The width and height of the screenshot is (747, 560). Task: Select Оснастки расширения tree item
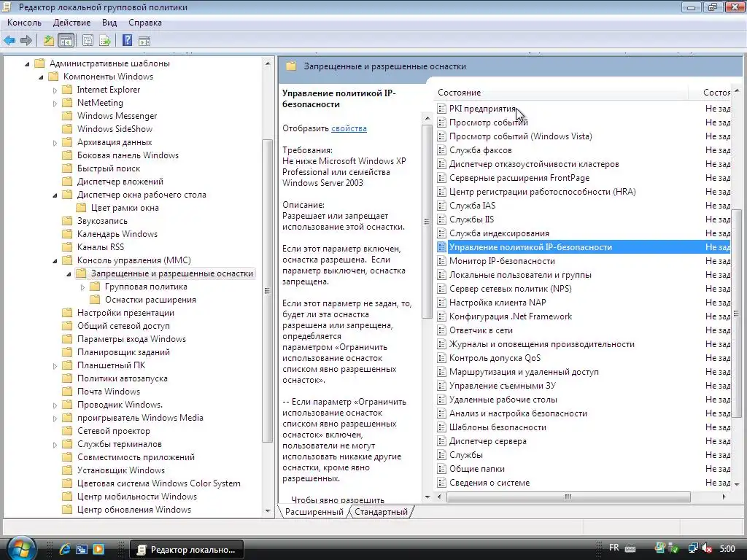tap(150, 300)
